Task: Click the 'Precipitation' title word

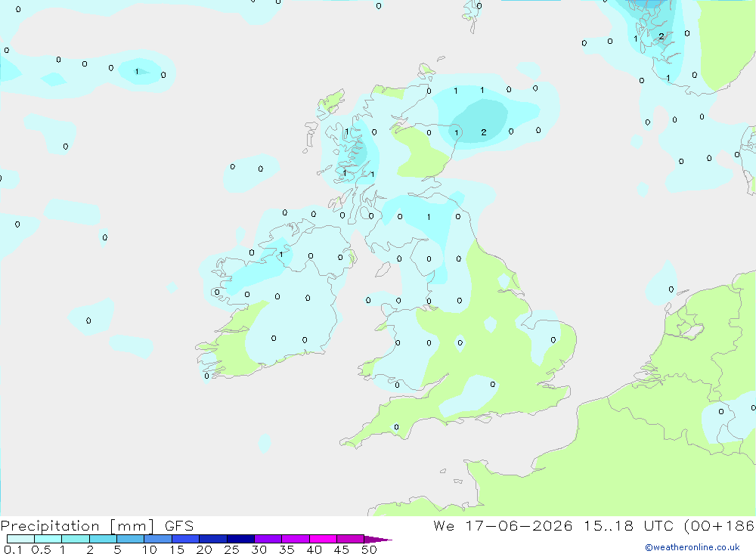Action: tap(50, 526)
